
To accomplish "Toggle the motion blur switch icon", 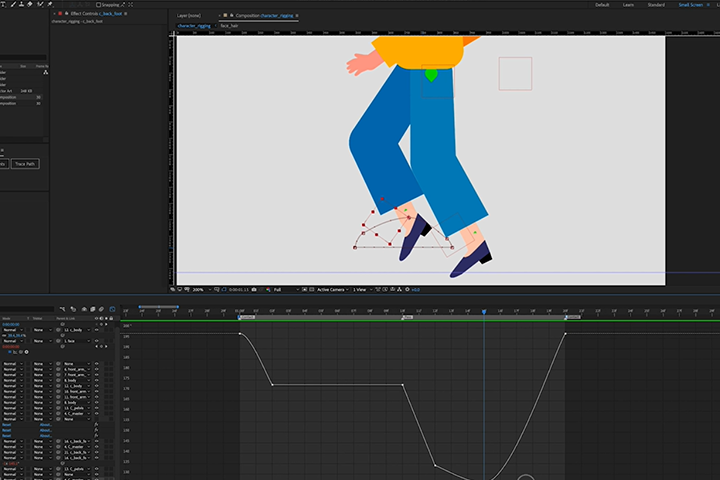I will pyautogui.click(x=101, y=309).
